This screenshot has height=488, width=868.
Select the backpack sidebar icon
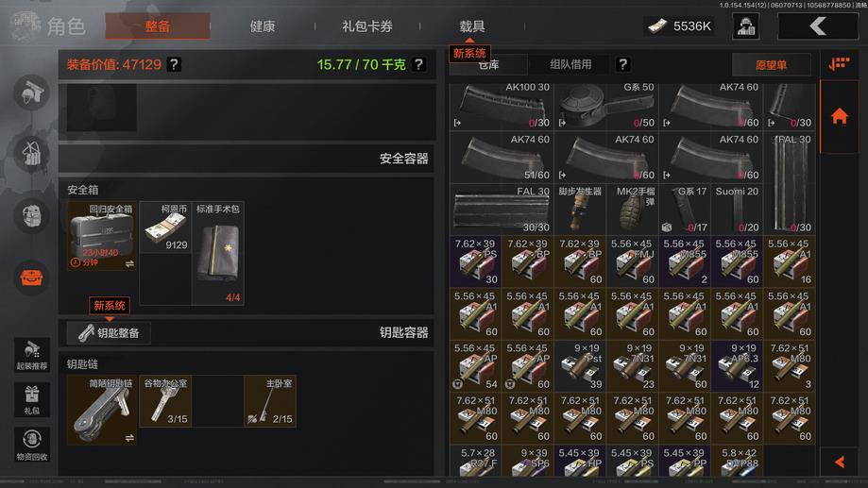[x=31, y=215]
